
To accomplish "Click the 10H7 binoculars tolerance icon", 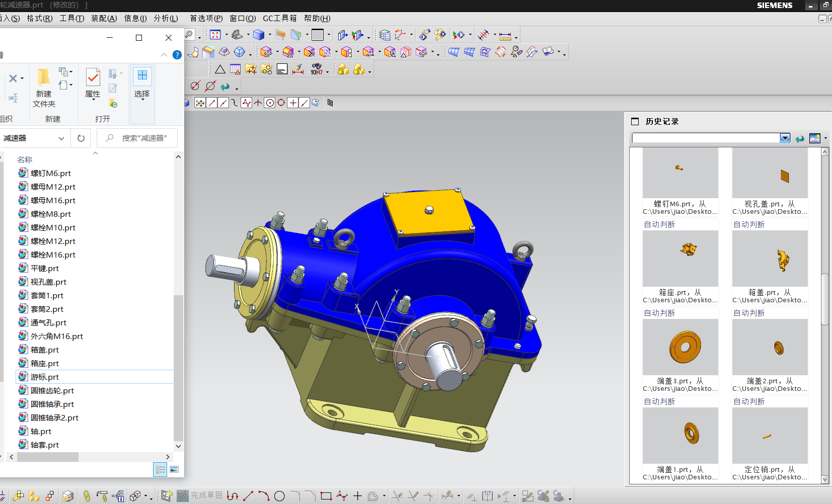I will [317, 69].
